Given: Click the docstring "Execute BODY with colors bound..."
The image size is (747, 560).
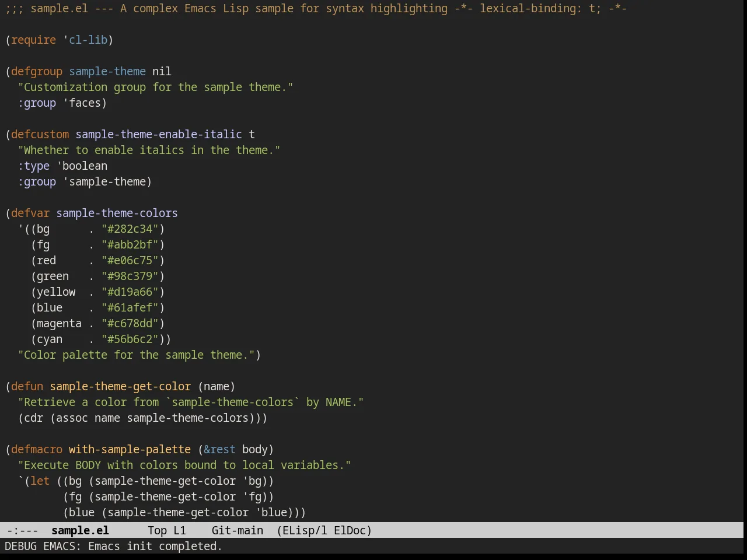Looking at the screenshot, I should (x=184, y=465).
